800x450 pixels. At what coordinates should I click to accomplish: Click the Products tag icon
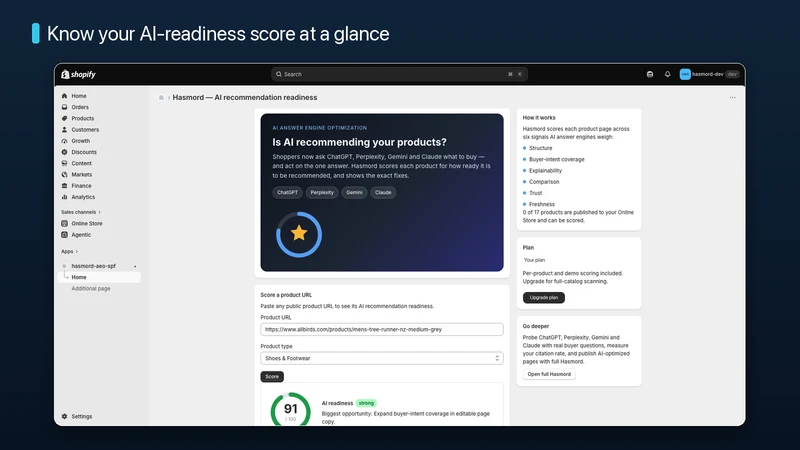click(64, 118)
